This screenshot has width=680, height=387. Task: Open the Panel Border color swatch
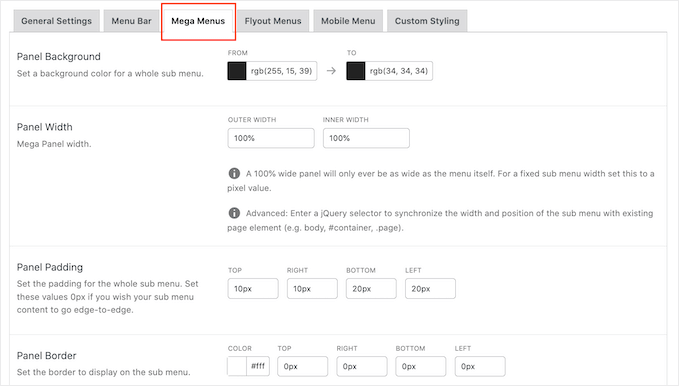coord(237,366)
